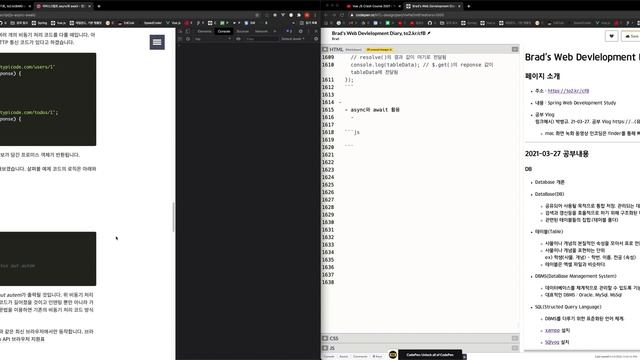The width and height of the screenshot is (640, 360).
Task: Open the Default levels dropdown
Action: (293, 39)
